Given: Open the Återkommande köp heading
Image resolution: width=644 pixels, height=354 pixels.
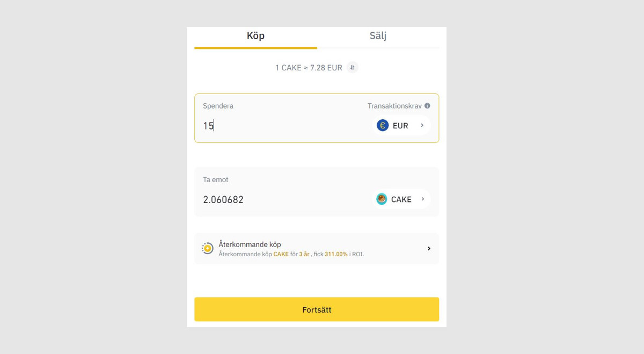Looking at the screenshot, I should click(x=250, y=244).
